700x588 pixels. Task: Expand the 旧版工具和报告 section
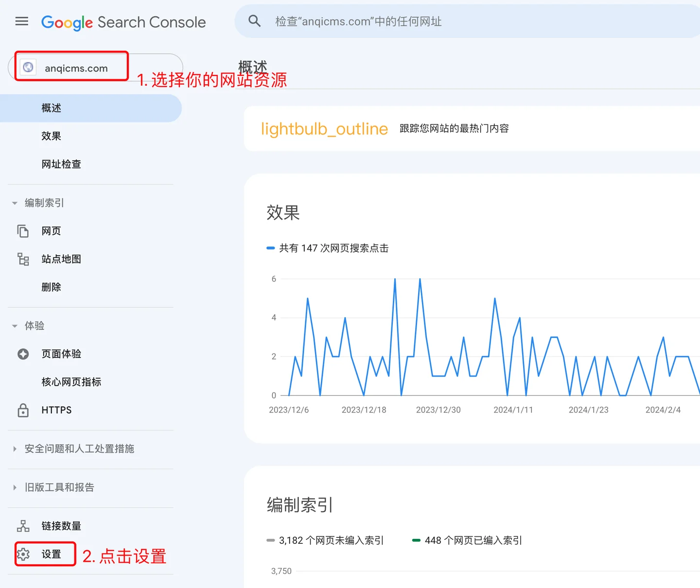15,487
